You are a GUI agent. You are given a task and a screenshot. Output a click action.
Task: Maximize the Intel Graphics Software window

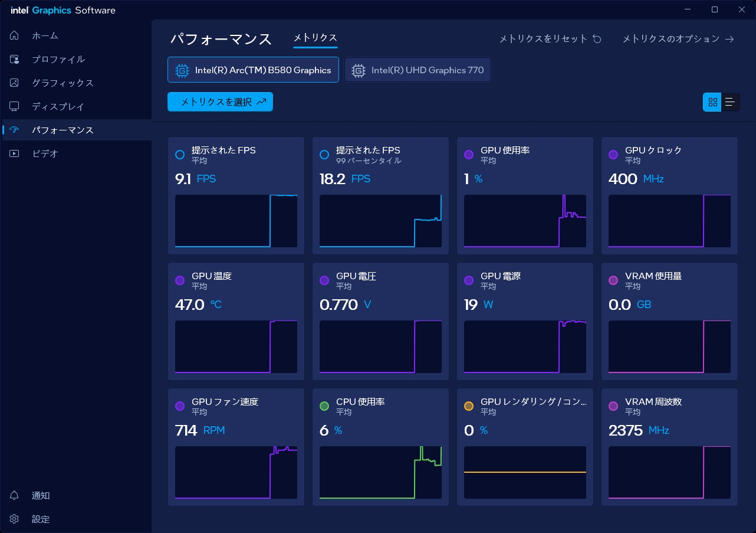tap(715, 9)
